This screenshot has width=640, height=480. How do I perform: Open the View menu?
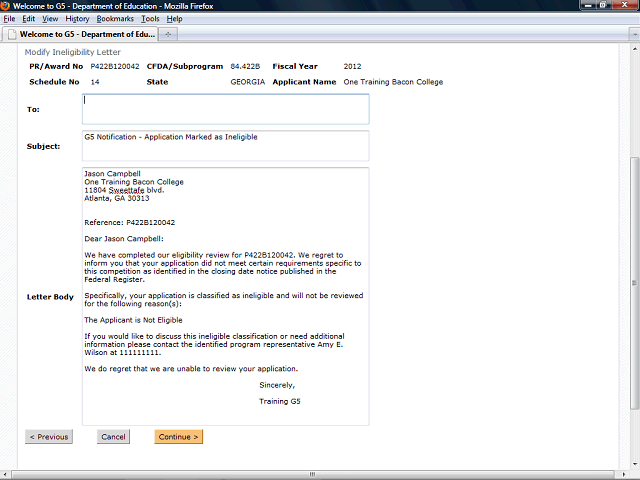click(x=50, y=19)
